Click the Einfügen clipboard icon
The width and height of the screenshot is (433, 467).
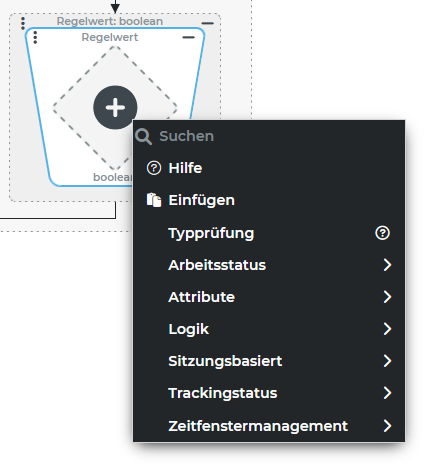click(154, 200)
